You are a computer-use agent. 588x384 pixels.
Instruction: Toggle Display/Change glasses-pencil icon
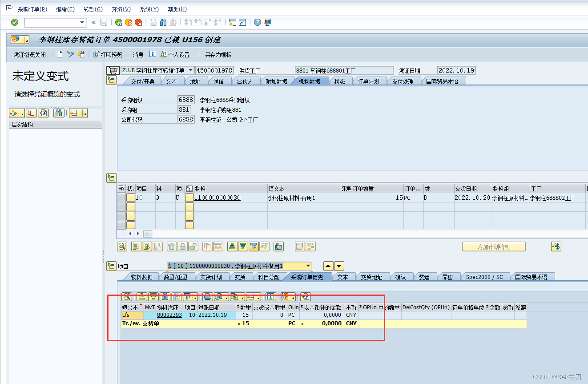[70, 54]
